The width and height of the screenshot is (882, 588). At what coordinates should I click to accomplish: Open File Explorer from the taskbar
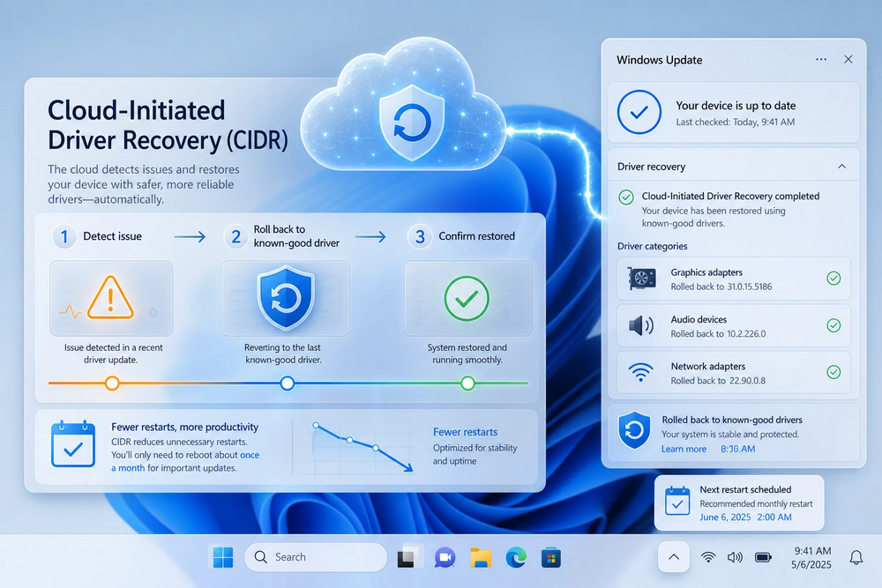pos(481,557)
